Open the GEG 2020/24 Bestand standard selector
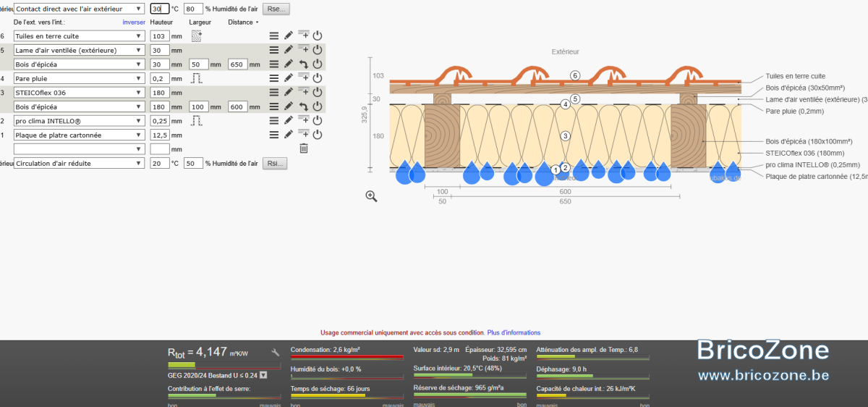Image resolution: width=868 pixels, height=407 pixels. point(263,375)
